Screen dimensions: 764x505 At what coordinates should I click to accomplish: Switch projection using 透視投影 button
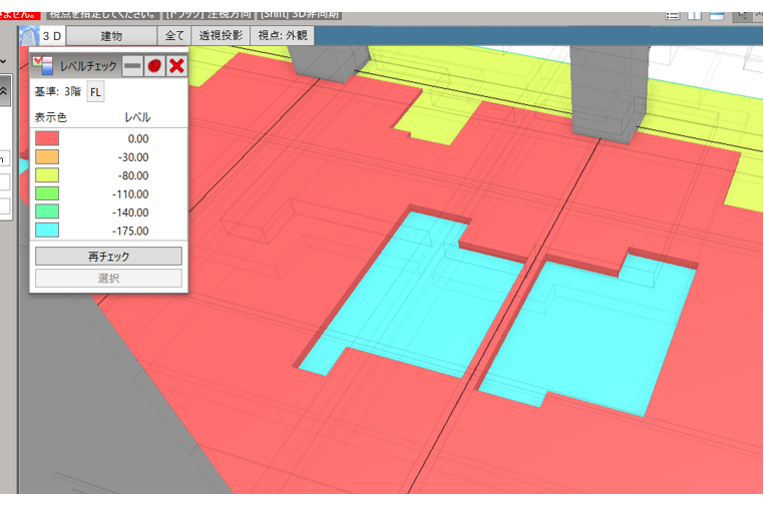tap(221, 36)
